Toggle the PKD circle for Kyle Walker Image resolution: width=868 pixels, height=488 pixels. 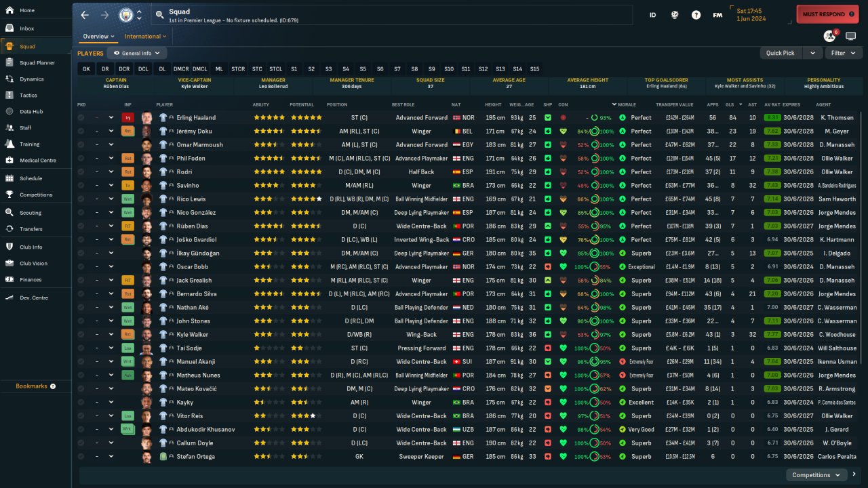click(x=81, y=334)
